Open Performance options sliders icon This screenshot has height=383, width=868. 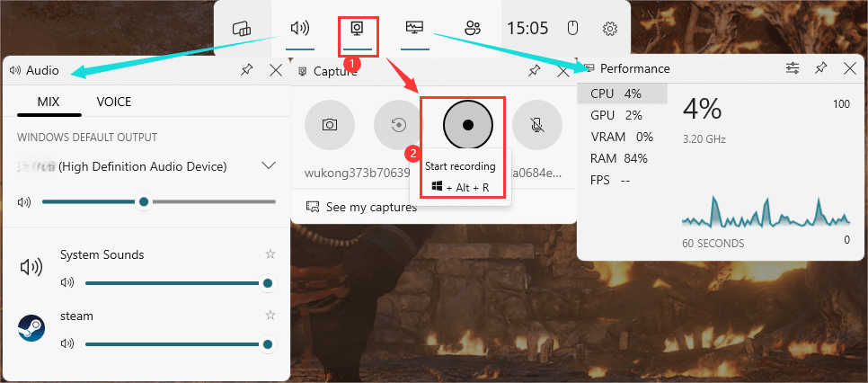click(x=793, y=68)
